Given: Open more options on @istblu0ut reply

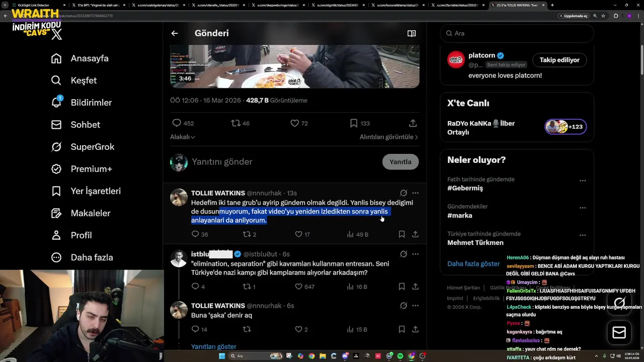Looking at the screenshot, I should pyautogui.click(x=415, y=254).
